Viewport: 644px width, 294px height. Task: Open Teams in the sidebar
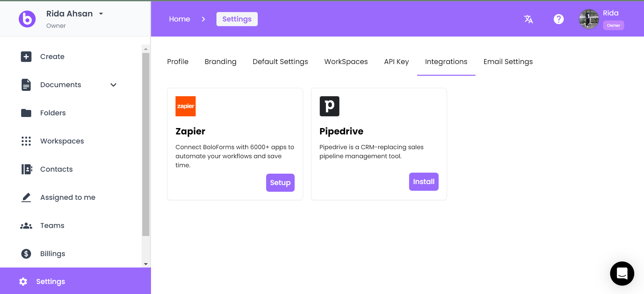coord(52,226)
